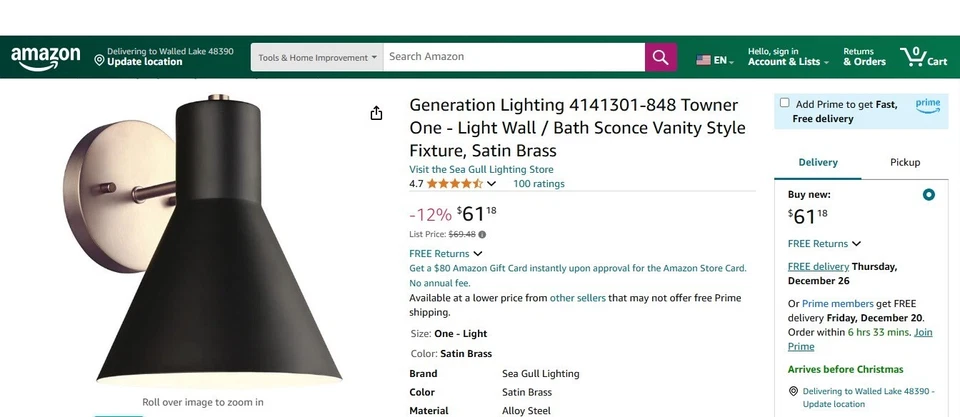Click the star rating icons
The image size is (960, 417).
pyautogui.click(x=455, y=184)
